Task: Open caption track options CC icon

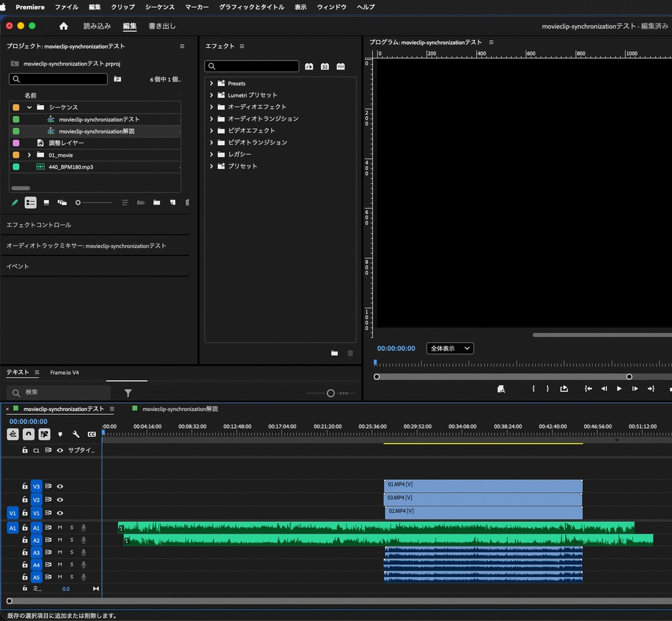Action: pyautogui.click(x=92, y=434)
